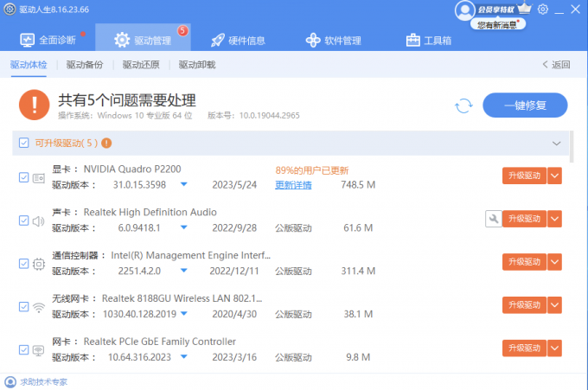Open the 工具箱 tab

pos(429,40)
